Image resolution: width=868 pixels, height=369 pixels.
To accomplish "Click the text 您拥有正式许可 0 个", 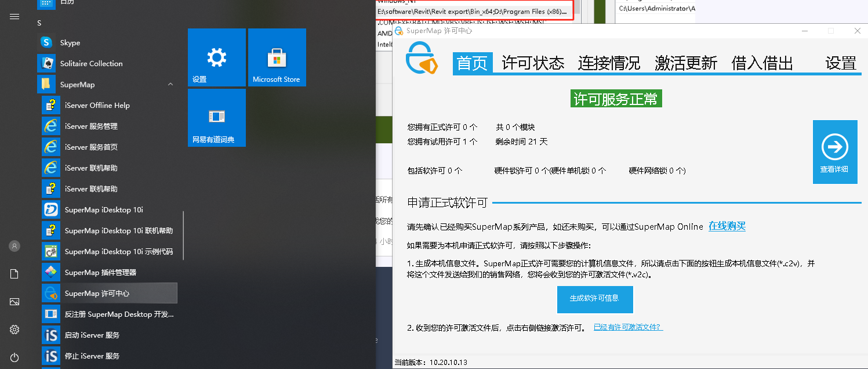I will [x=442, y=127].
